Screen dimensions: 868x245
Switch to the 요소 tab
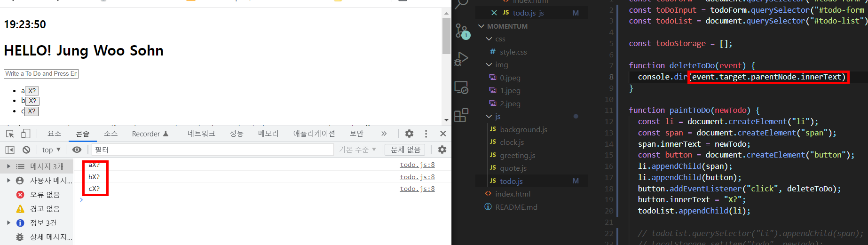click(55, 134)
